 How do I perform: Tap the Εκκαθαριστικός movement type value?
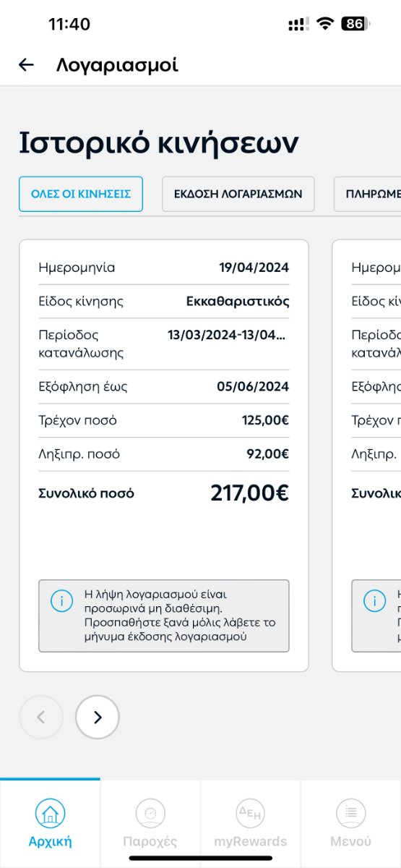(x=238, y=301)
